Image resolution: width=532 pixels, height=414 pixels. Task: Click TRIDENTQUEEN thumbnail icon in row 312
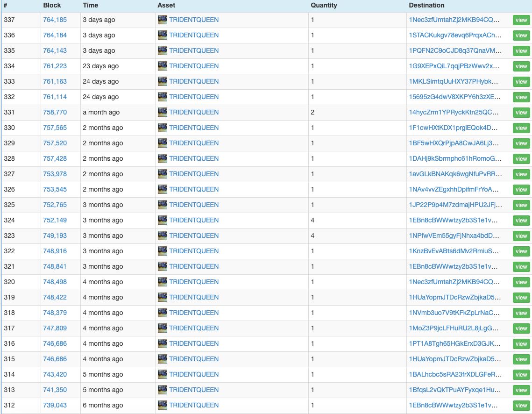pyautogui.click(x=163, y=405)
